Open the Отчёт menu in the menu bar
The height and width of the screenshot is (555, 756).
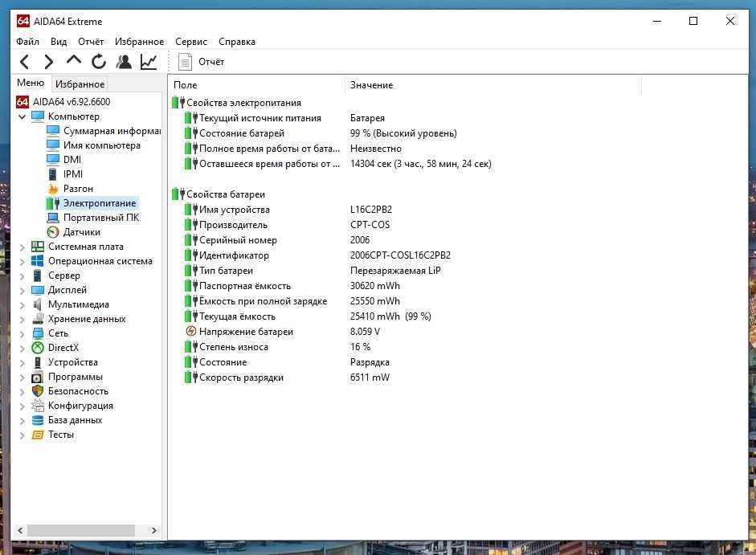pos(91,42)
